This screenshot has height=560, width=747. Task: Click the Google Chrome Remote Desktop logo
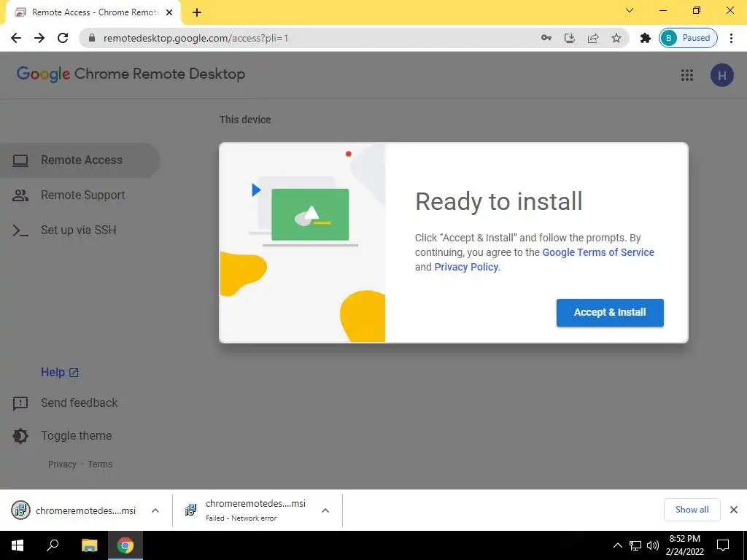tap(131, 74)
